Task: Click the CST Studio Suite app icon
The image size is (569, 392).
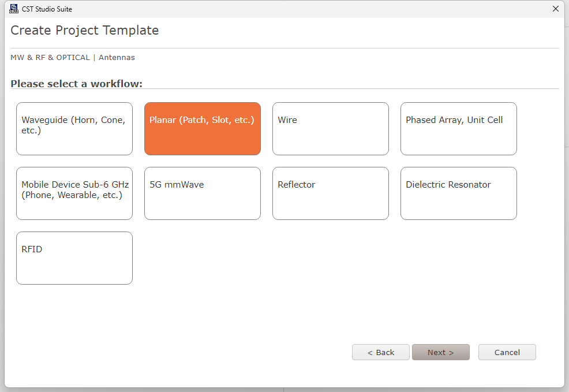Action: coord(14,9)
